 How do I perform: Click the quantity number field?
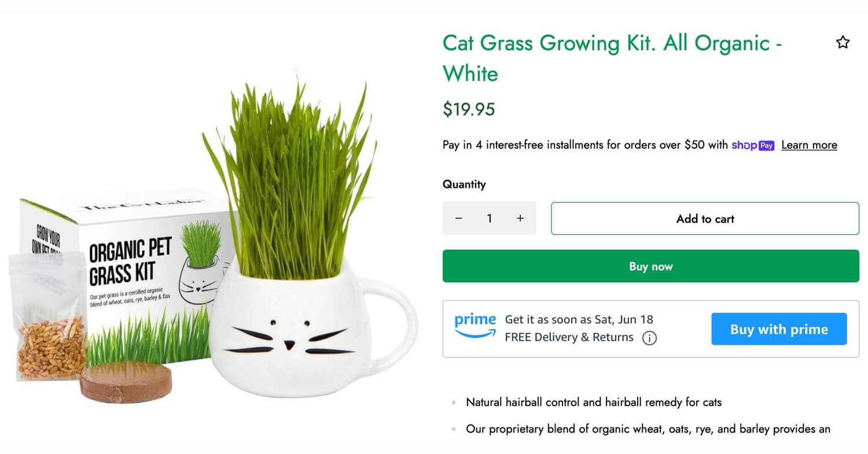(490, 218)
